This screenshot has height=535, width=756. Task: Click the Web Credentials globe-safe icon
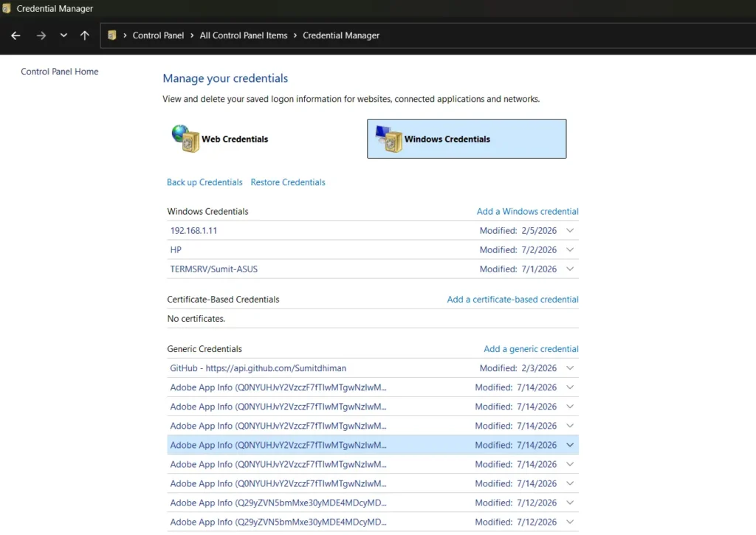pyautogui.click(x=185, y=139)
